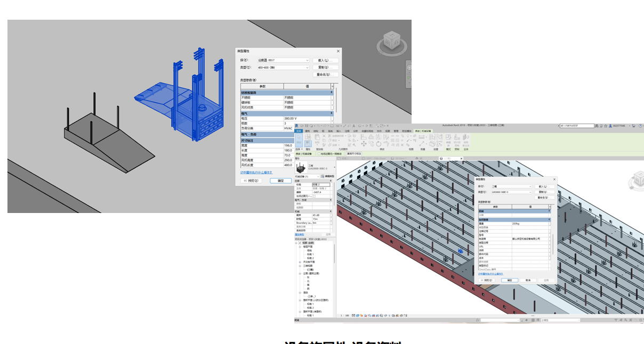Open the File tab in ribbon
644x344 pixels.
[299, 131]
